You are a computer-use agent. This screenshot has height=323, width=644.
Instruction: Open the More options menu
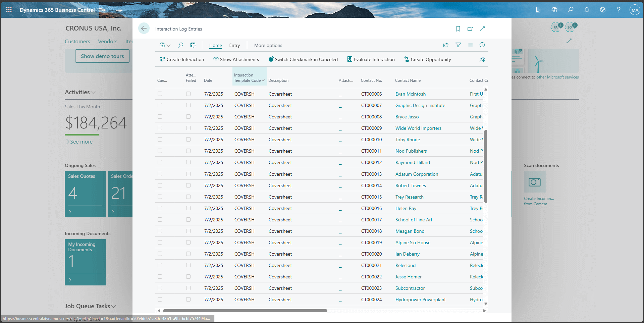(268, 45)
